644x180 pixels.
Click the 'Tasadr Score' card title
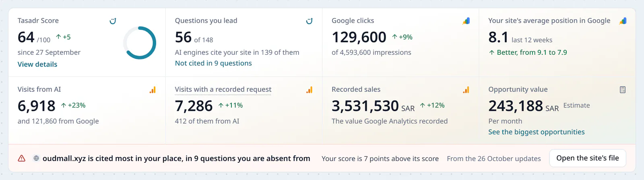[38, 21]
